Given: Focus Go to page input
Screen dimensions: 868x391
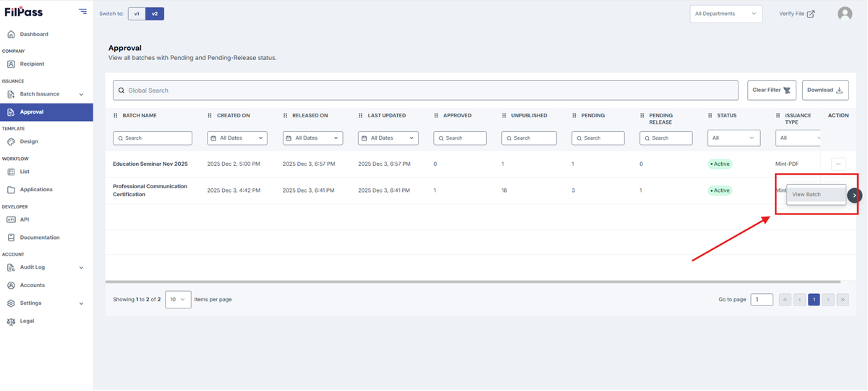Looking at the screenshot, I should 762,299.
